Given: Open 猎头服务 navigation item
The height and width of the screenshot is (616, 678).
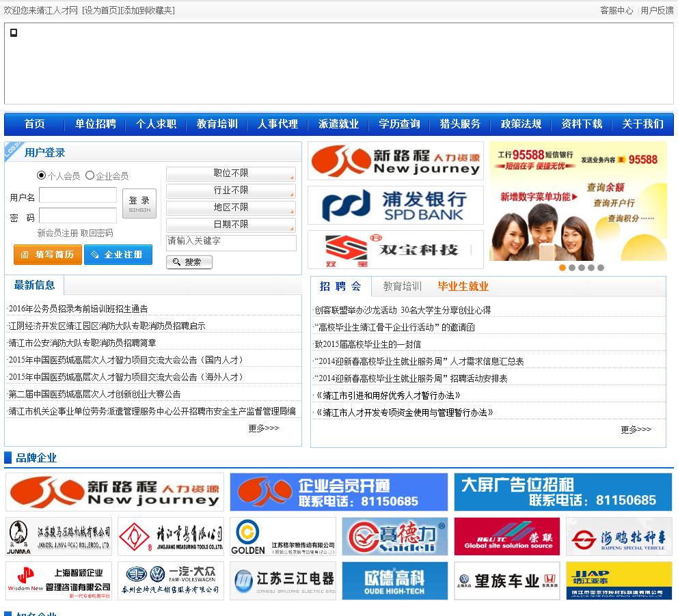Looking at the screenshot, I should pos(460,124).
